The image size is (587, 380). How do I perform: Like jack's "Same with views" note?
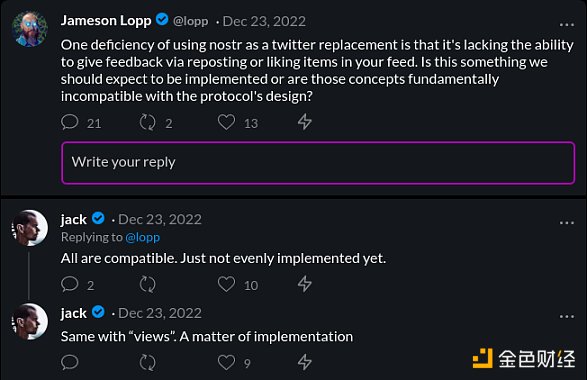[226, 362]
